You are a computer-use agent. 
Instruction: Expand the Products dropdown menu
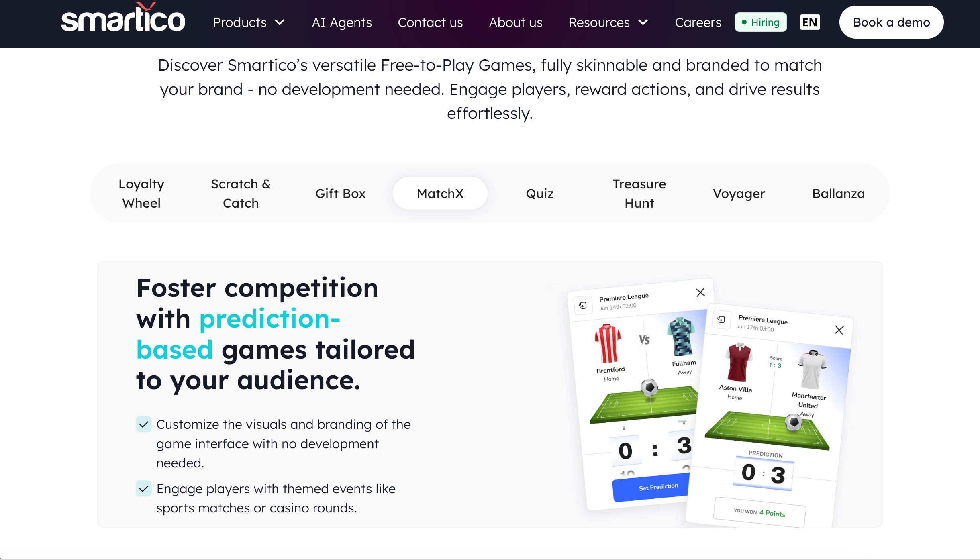pos(249,22)
